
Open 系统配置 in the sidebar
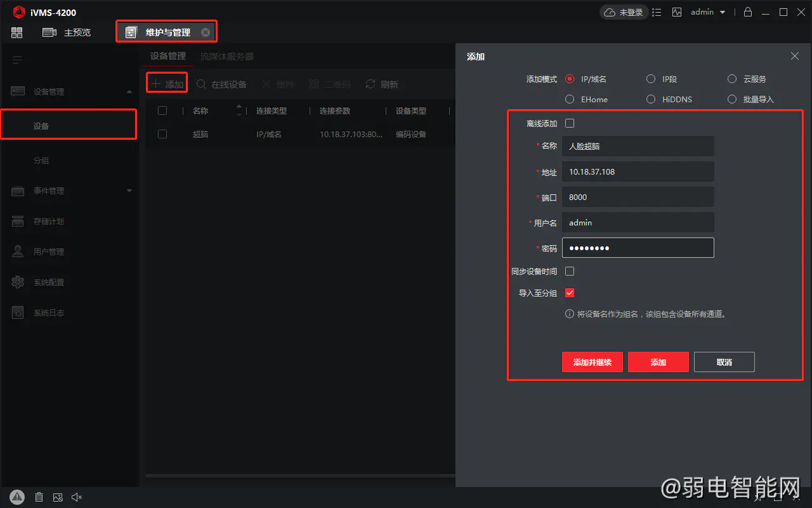pos(49,282)
